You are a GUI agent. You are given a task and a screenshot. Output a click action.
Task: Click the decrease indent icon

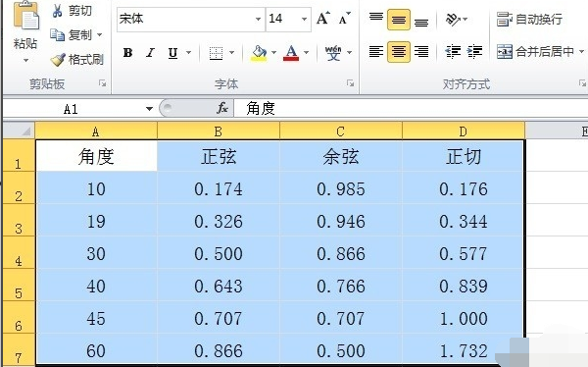[x=453, y=51]
